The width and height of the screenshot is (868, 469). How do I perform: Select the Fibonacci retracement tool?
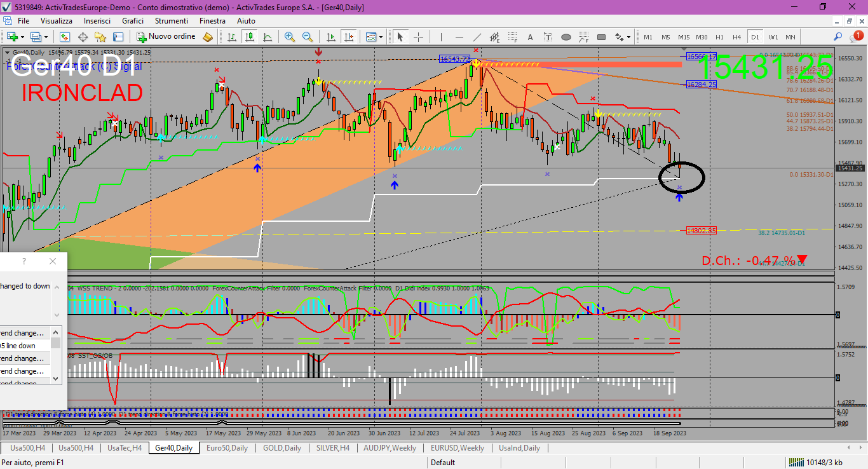pyautogui.click(x=513, y=37)
